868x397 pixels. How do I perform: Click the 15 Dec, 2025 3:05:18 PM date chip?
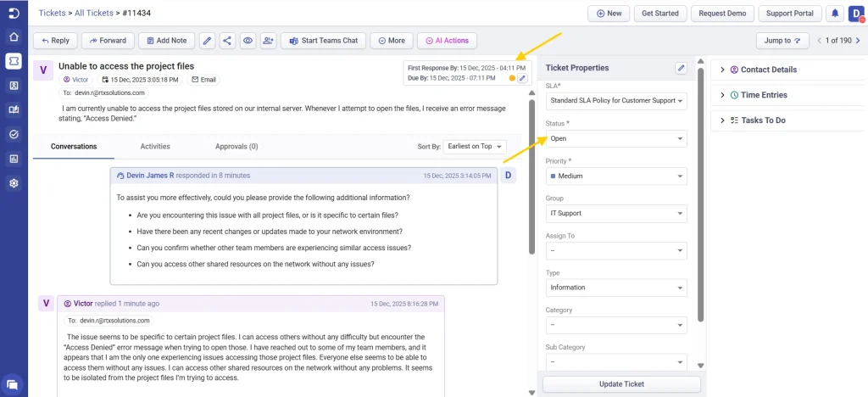pyautogui.click(x=141, y=80)
